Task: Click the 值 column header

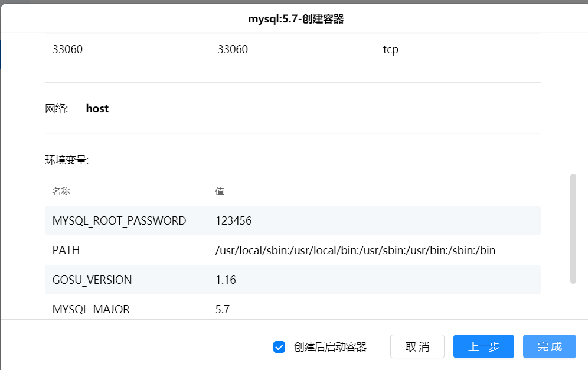Action: (220, 192)
